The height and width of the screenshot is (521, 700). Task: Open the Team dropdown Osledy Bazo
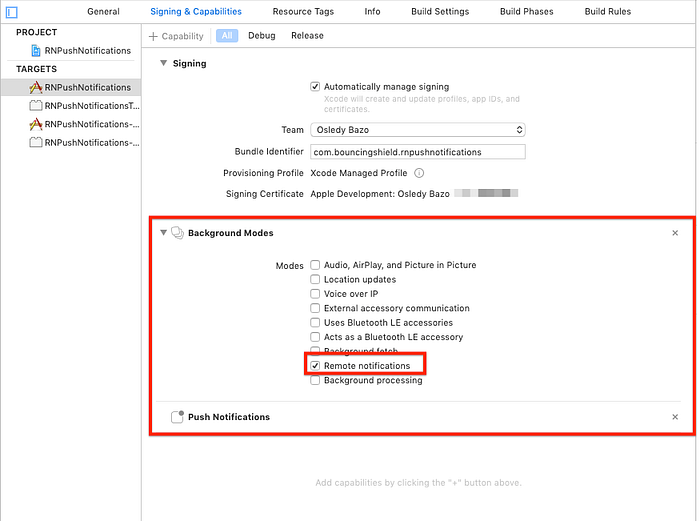coord(418,130)
